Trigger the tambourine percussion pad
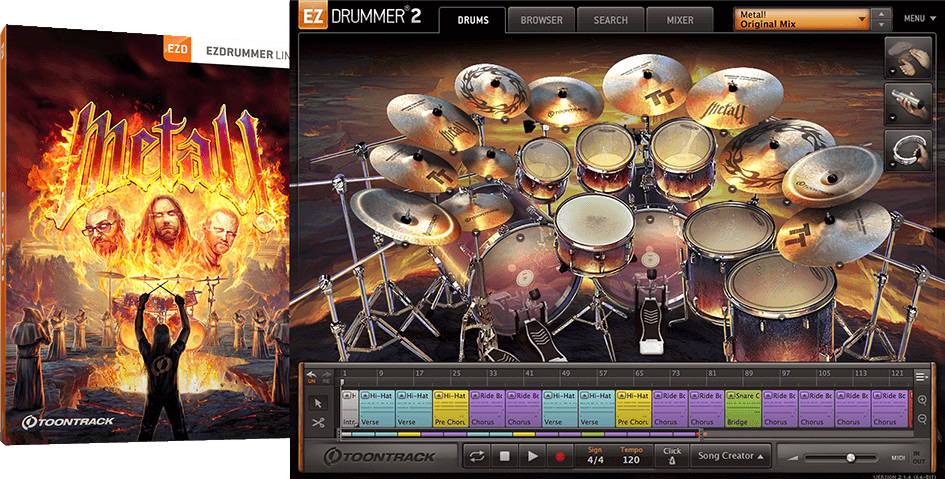Viewport: 945px width, 479px height. coord(909,151)
